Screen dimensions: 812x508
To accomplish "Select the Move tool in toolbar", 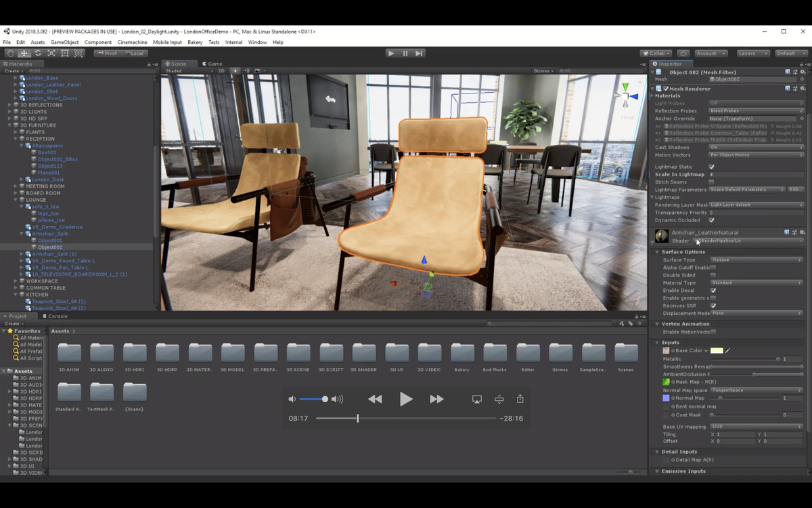I will [x=24, y=53].
